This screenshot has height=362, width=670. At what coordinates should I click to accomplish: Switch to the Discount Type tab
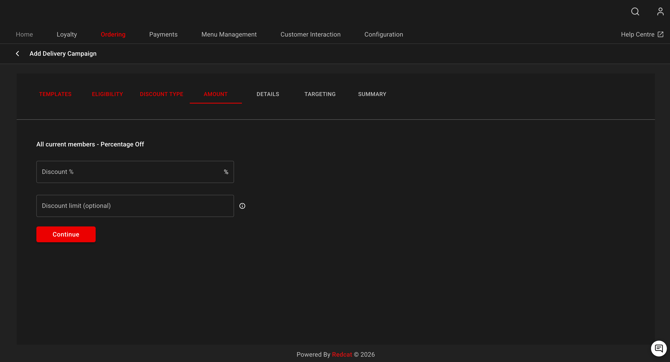161,94
